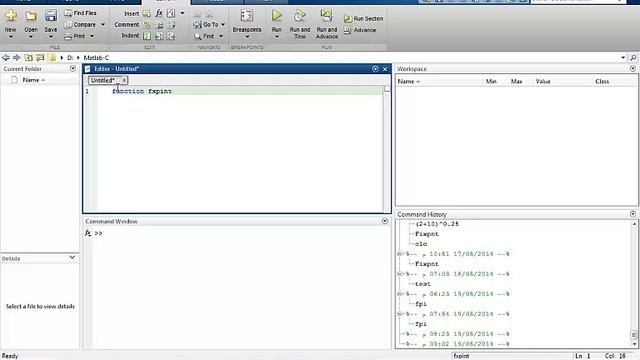This screenshot has width=640, height=360.
Task: Click the browse for folder icon
Action: tap(40, 58)
